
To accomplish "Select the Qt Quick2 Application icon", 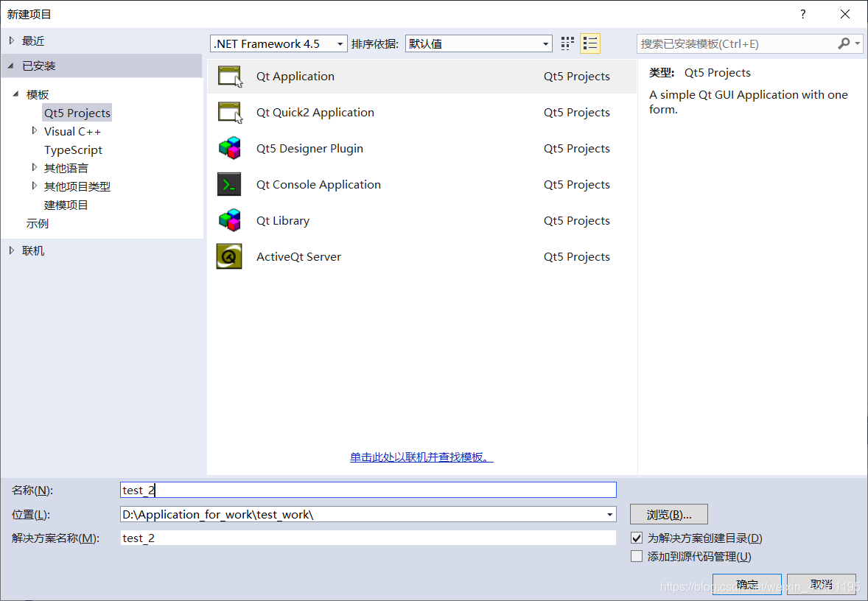I will pos(230,113).
